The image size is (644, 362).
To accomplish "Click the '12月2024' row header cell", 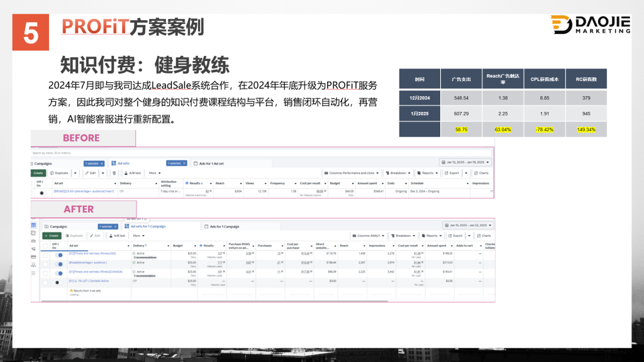I will coord(419,98).
